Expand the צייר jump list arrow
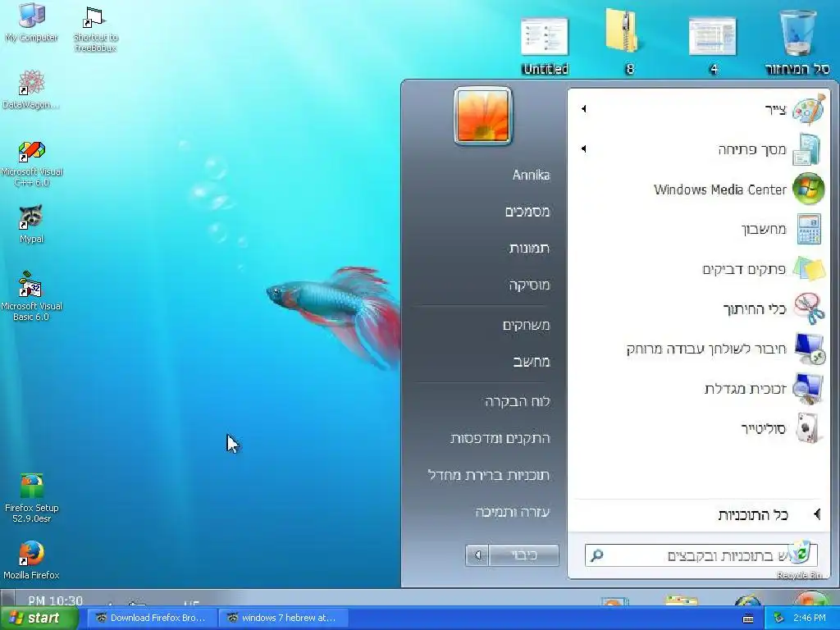Screen dimensions: 840x630 point(584,109)
